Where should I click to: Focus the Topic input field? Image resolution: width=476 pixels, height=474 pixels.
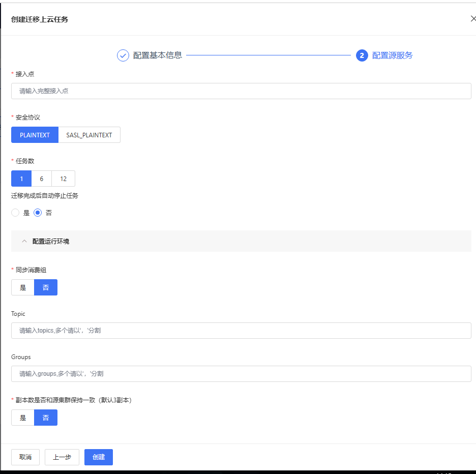click(241, 331)
